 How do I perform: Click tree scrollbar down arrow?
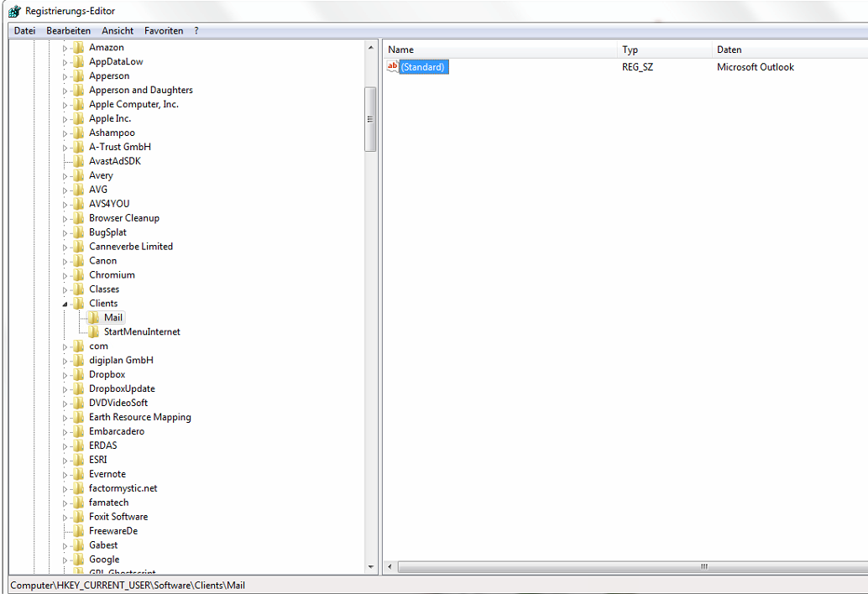pyautogui.click(x=370, y=567)
